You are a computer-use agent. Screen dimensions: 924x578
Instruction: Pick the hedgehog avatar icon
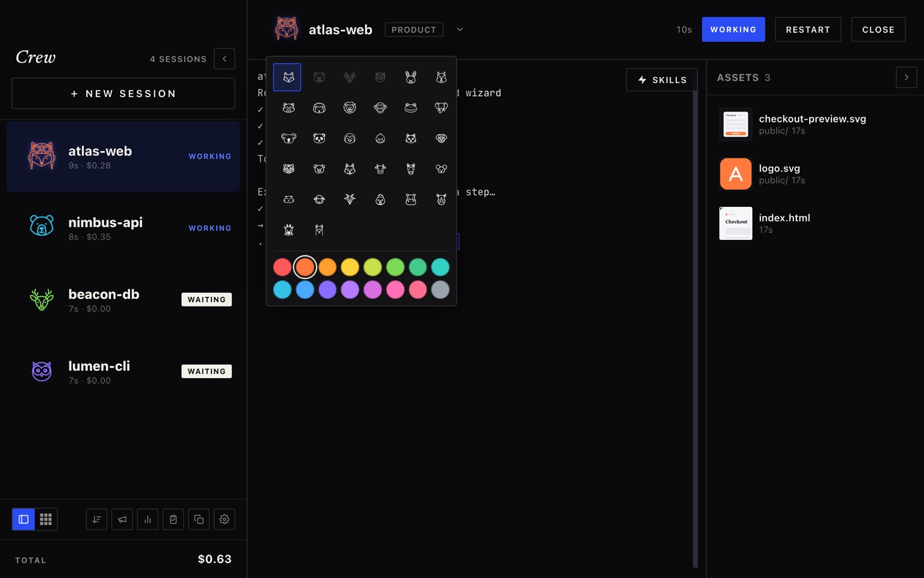click(319, 108)
